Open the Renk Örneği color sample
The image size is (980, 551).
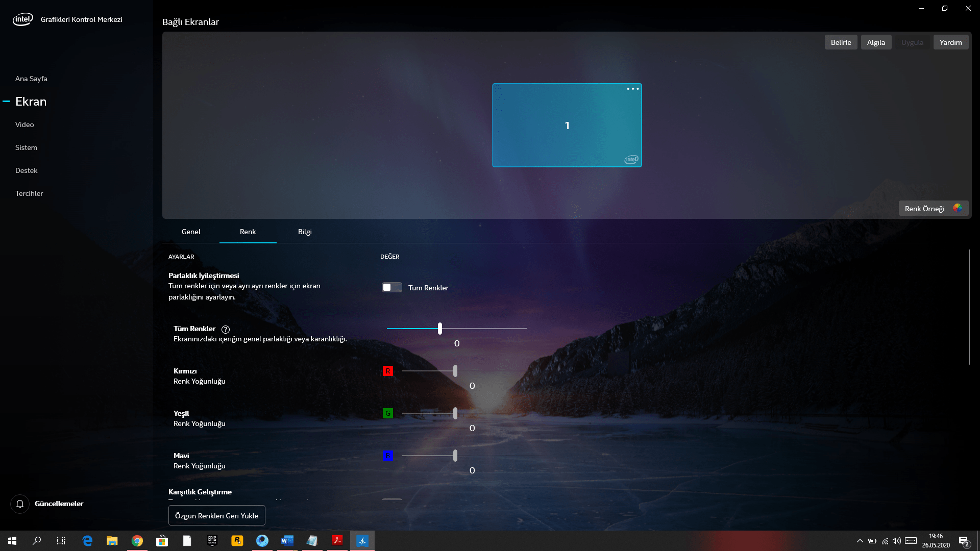[933, 208]
